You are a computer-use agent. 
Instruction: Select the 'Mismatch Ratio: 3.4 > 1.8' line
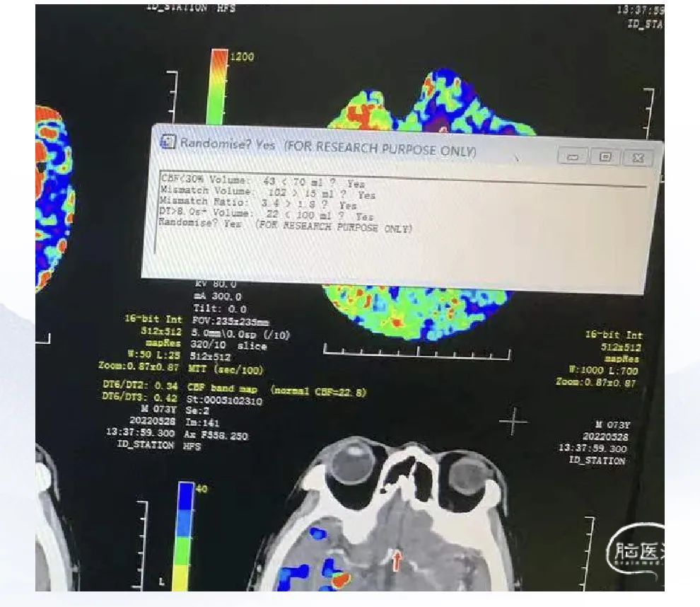(258, 203)
